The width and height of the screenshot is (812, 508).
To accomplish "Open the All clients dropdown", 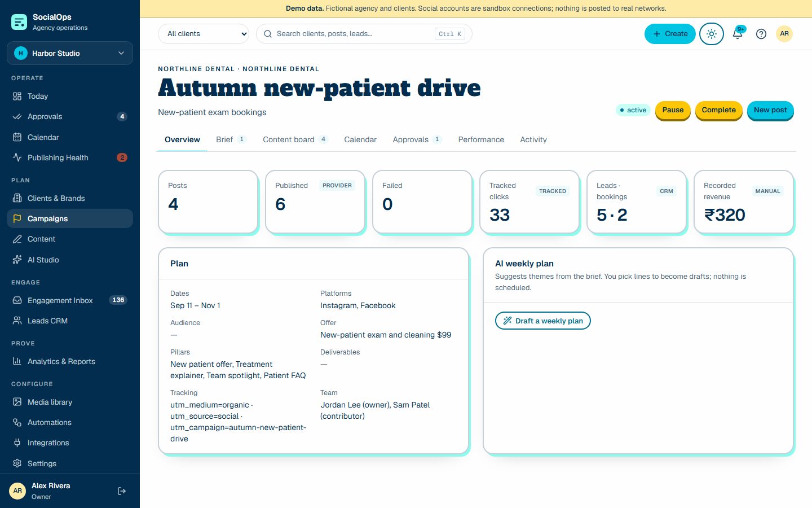I will 204,34.
